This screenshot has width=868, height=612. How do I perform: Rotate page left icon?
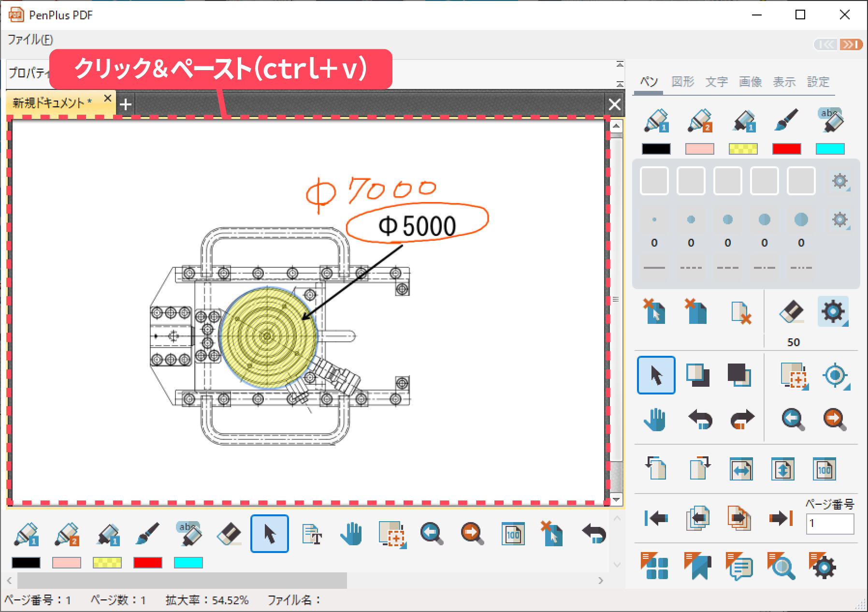pyautogui.click(x=655, y=468)
